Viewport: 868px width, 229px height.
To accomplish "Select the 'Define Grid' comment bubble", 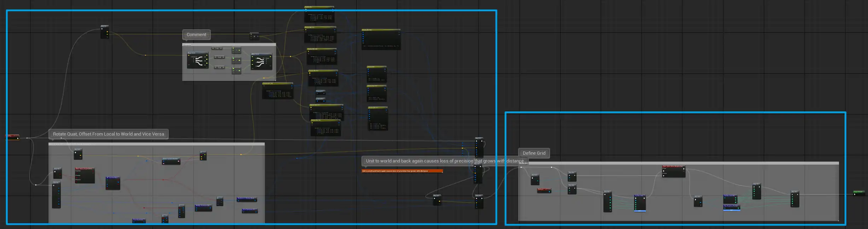I will click(534, 153).
